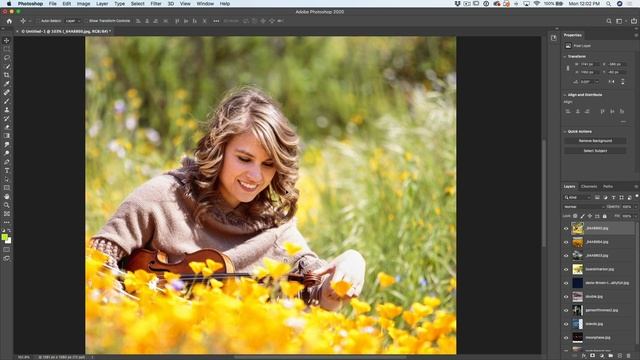The image size is (640, 360).
Task: Hide the dark navy thumbnail layer
Action: [x=566, y=283]
